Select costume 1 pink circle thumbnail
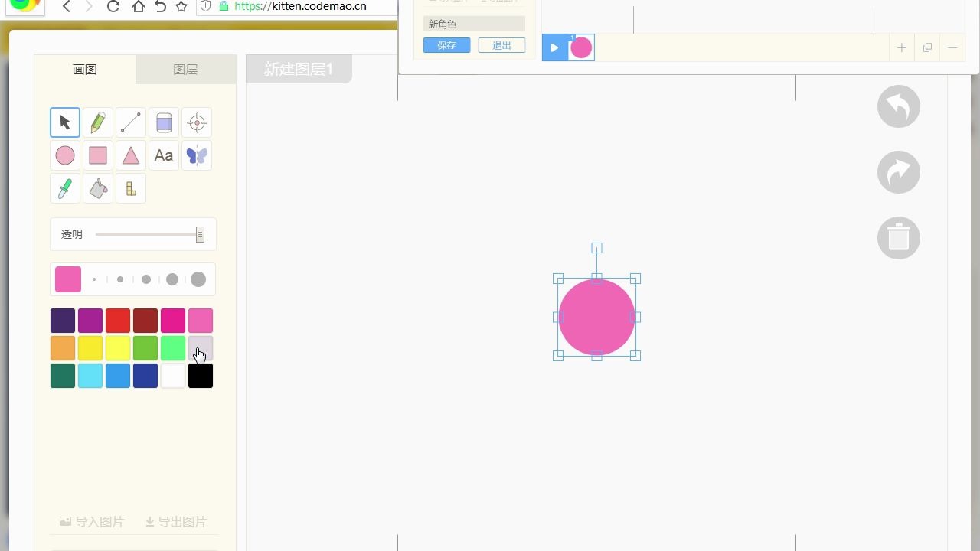The height and width of the screenshot is (551, 980). pyautogui.click(x=581, y=47)
